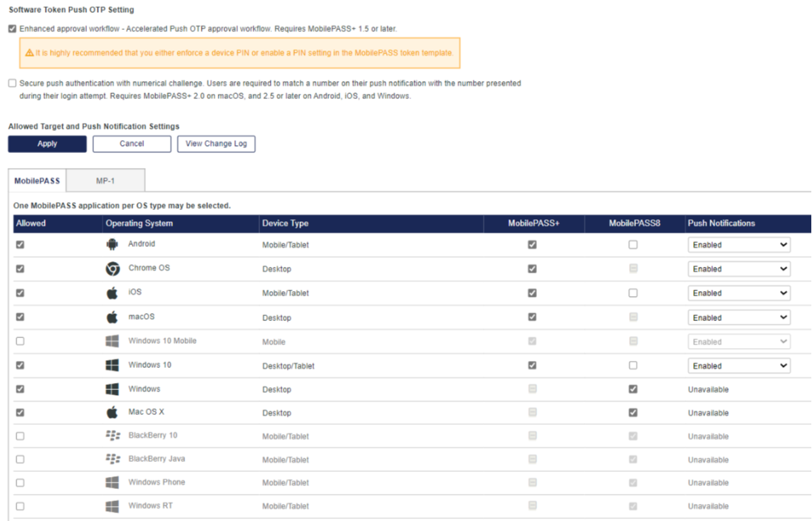Viewport: 812px width, 521px height.
Task: Uncheck Enhanced approval workflow checkbox
Action: coord(12,29)
